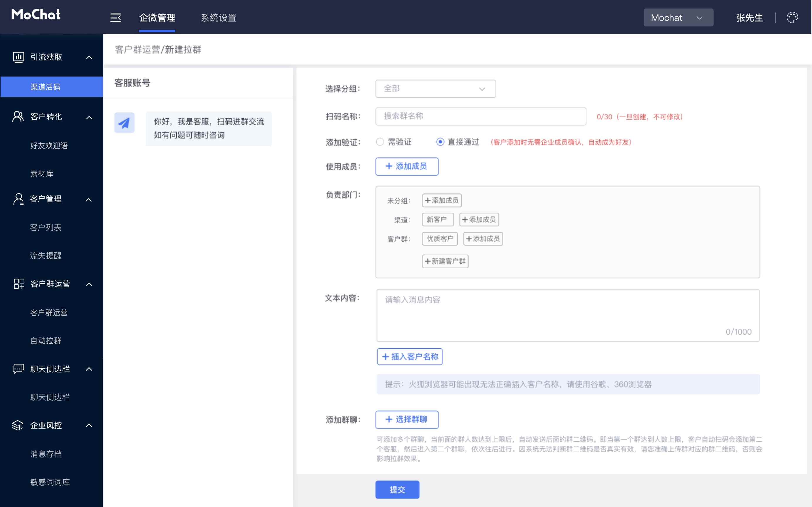Image resolution: width=812 pixels, height=507 pixels.
Task: Click the 客户群运营 grid icon
Action: (18, 284)
